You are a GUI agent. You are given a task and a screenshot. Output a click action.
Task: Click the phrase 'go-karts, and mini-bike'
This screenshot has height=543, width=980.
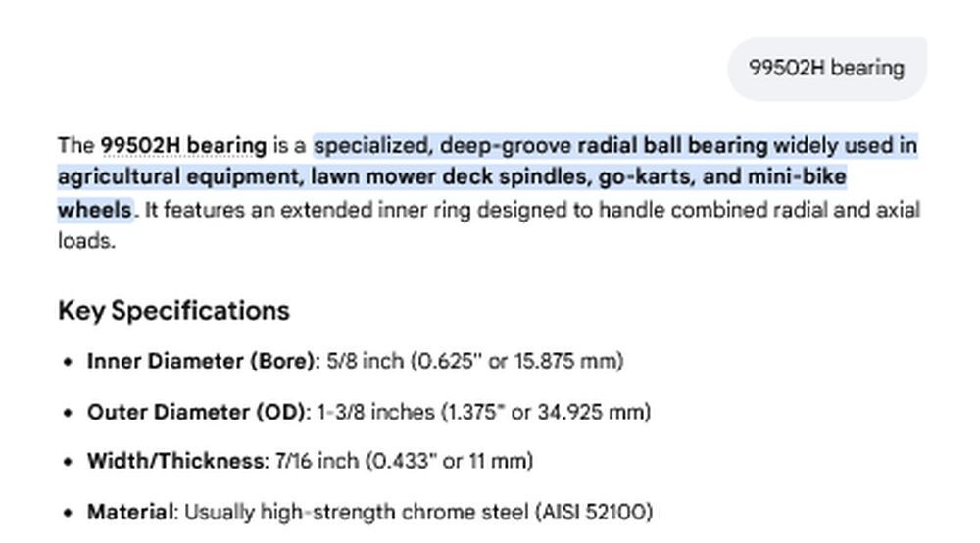[722, 176]
